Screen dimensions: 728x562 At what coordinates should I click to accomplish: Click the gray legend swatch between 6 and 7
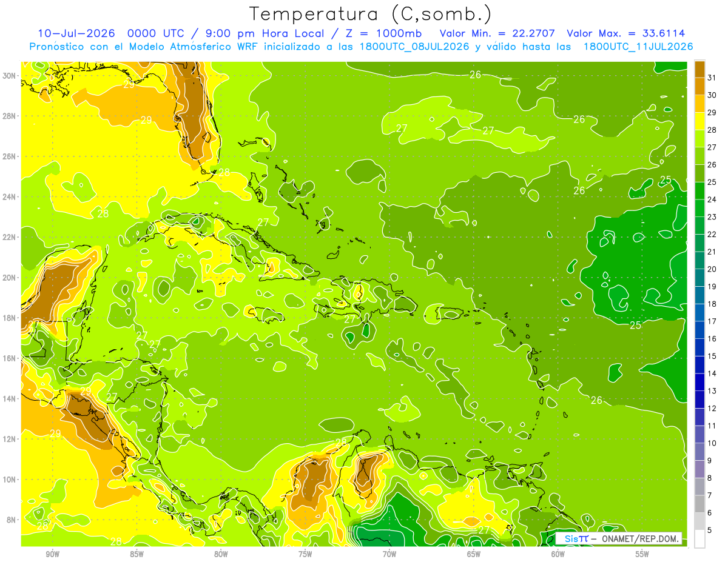point(699,504)
